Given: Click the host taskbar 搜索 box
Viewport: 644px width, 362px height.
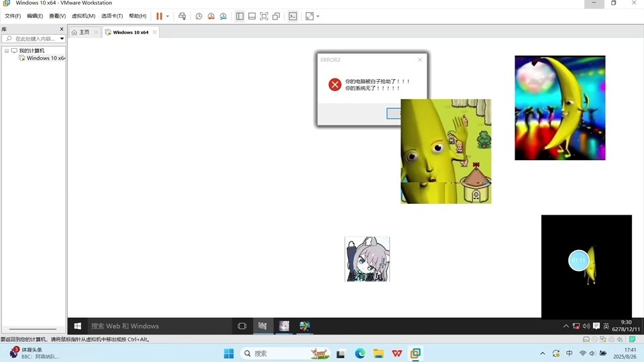Looking at the screenshot, I should [x=285, y=353].
